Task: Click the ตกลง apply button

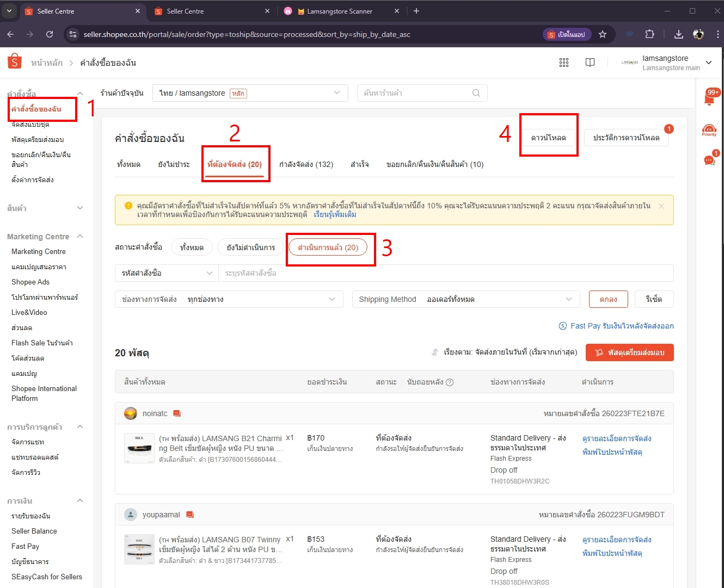Action: 609,299
